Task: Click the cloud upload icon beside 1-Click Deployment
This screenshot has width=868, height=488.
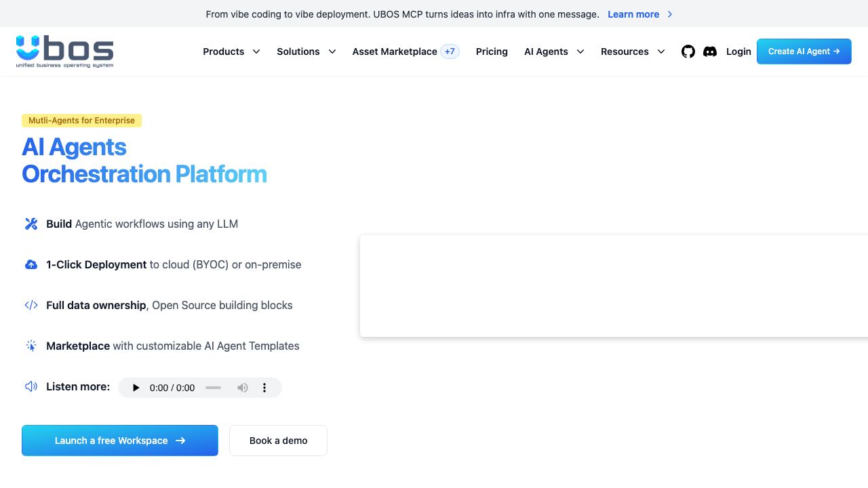Action: coord(31,264)
